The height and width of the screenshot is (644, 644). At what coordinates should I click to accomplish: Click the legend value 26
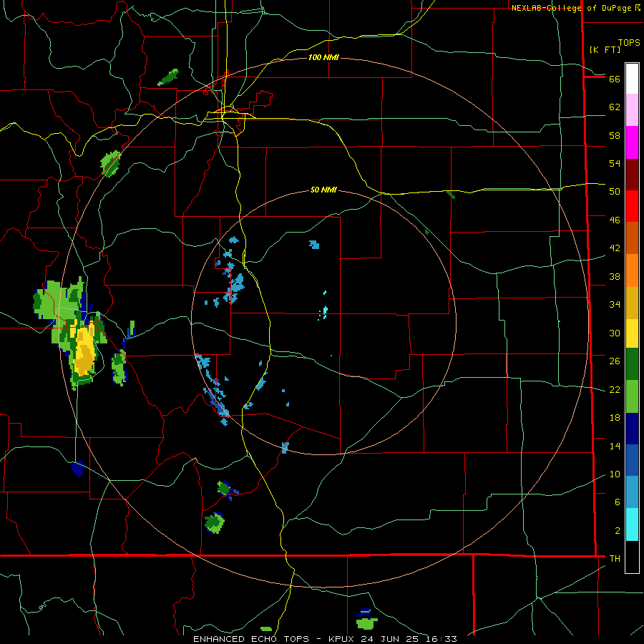[x=615, y=361]
